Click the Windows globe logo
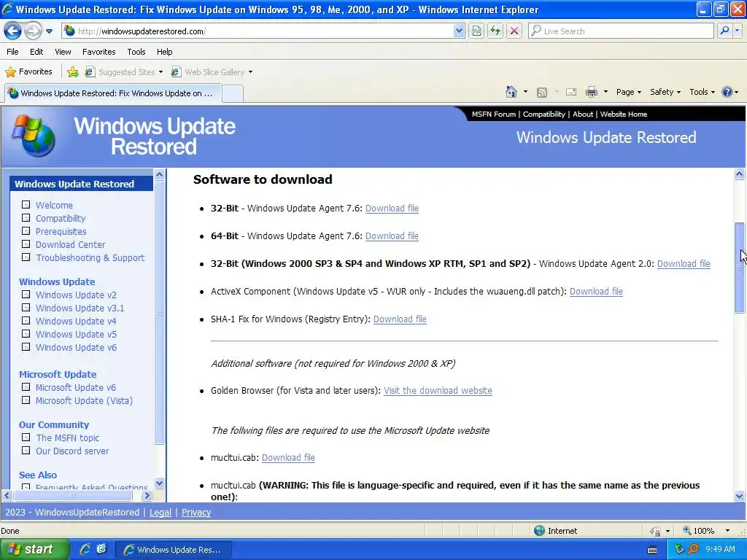The width and height of the screenshot is (747, 560). 34,136
